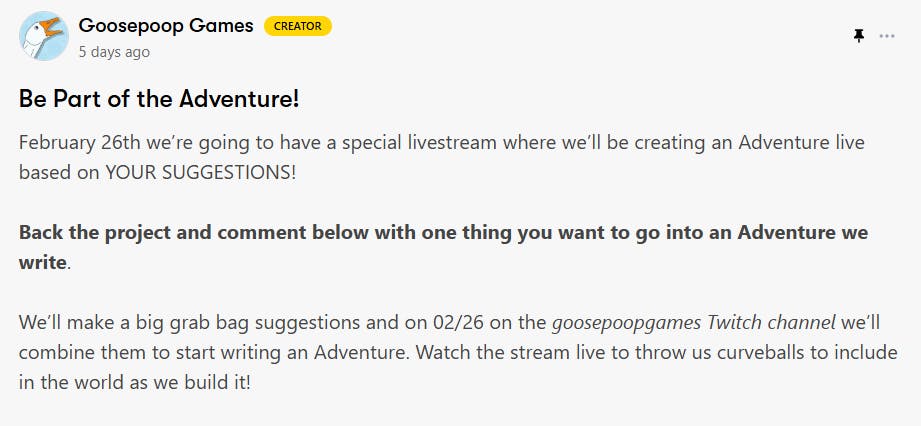
Task: Click the "February 26th" date text
Action: click(78, 142)
